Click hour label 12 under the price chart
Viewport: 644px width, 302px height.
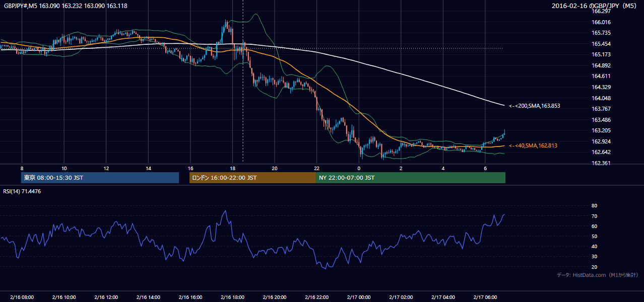pos(106,168)
